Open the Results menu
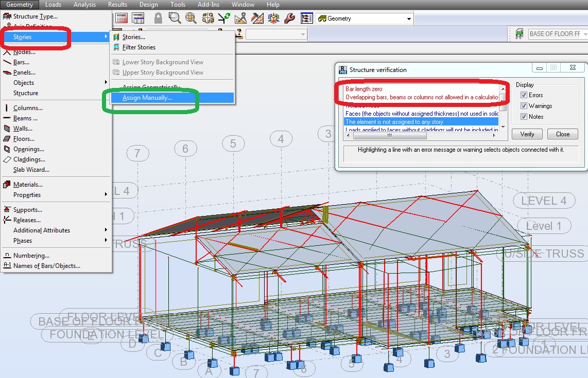This screenshot has height=378, width=588. tap(117, 5)
